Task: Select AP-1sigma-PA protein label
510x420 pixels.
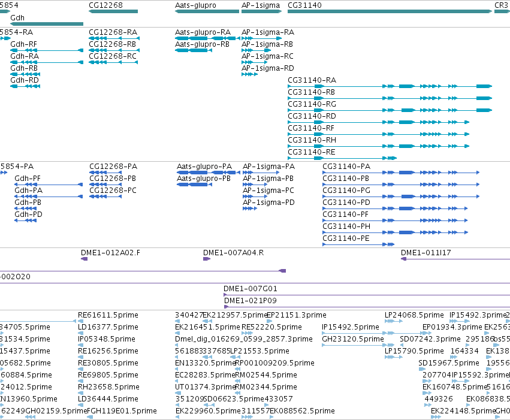Action: (268, 167)
